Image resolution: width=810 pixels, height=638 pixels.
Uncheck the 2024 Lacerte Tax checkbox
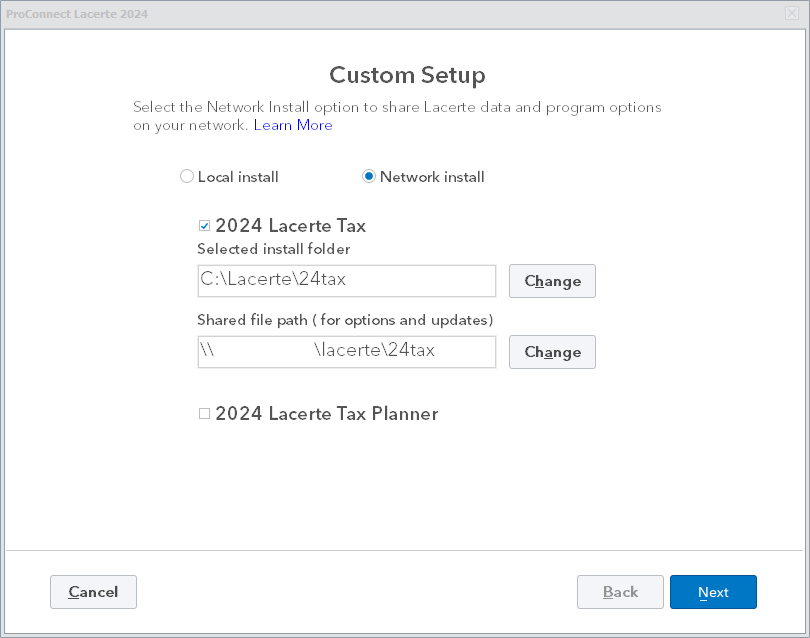pos(205,226)
